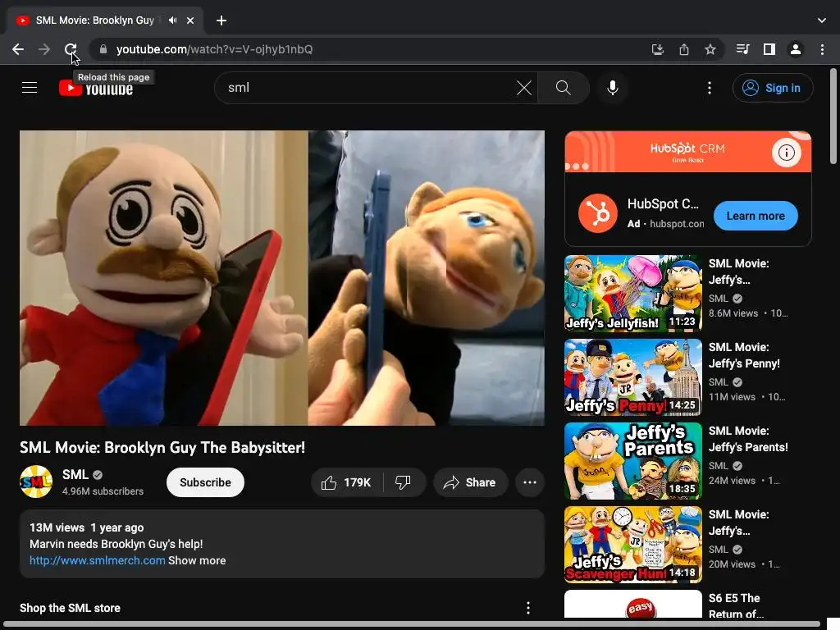Click the URL address bar
Image resolution: width=840 pixels, height=630 pixels.
pyautogui.click(x=370, y=49)
